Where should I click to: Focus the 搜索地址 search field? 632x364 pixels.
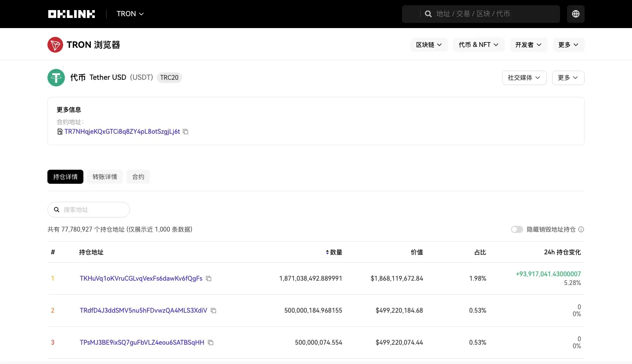[89, 210]
